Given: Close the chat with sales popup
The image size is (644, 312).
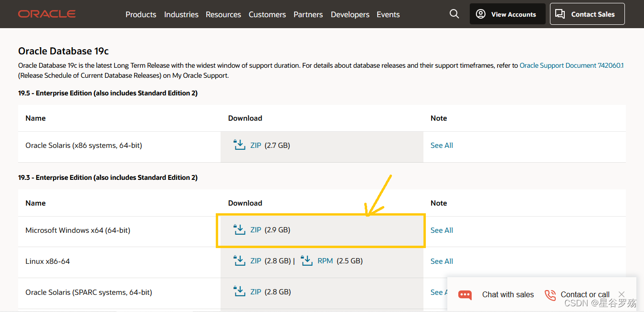Looking at the screenshot, I should [622, 294].
